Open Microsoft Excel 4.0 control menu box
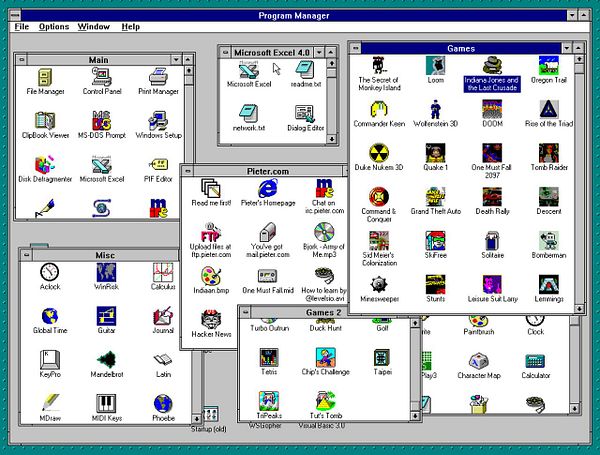 click(x=225, y=52)
